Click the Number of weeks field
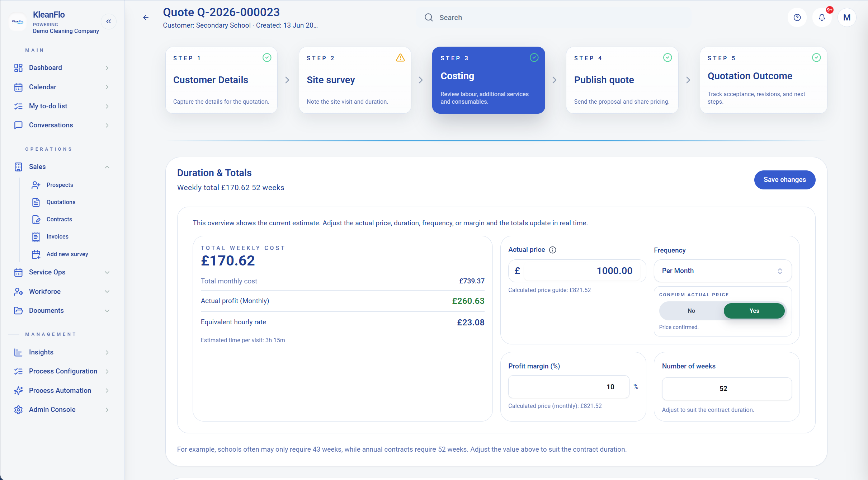The height and width of the screenshot is (480, 868). pos(727,389)
